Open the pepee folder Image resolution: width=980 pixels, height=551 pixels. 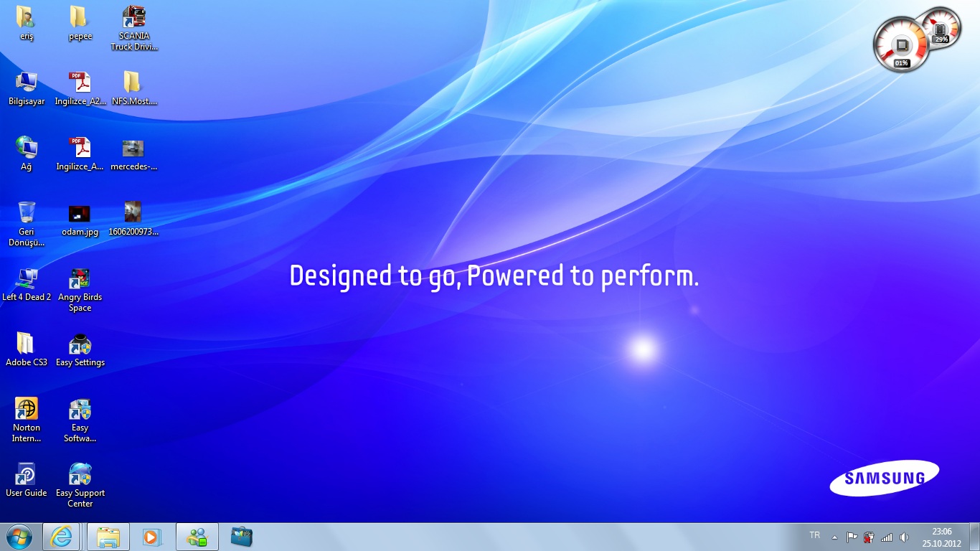click(x=80, y=23)
